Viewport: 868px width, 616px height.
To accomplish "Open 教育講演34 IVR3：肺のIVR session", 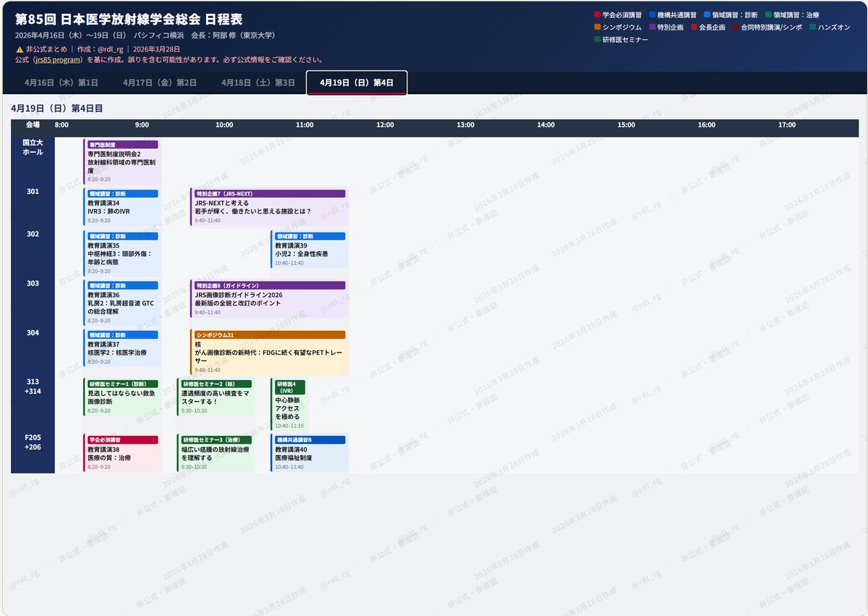I will (x=122, y=206).
